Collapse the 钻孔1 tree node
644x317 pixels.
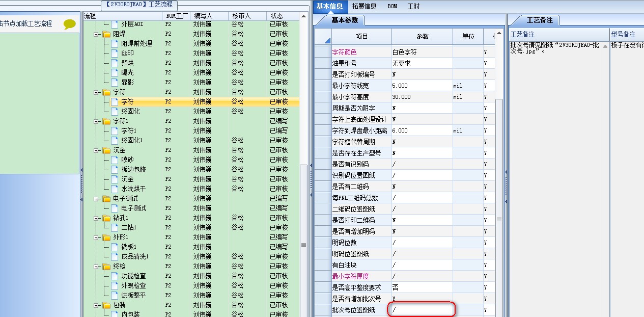[x=96, y=218]
